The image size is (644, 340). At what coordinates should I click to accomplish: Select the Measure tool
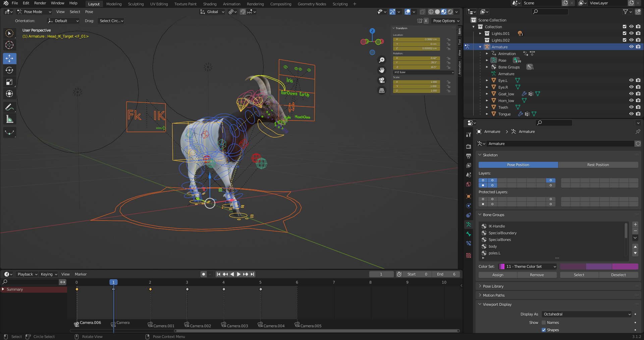coord(9,119)
